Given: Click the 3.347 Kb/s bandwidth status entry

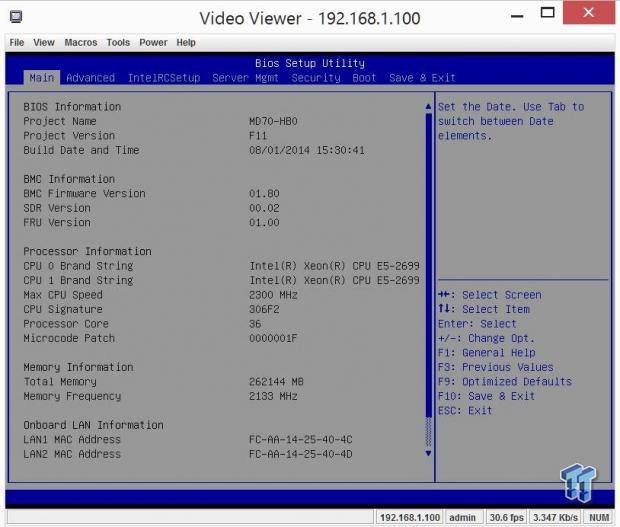Looking at the screenshot, I should [555, 518].
